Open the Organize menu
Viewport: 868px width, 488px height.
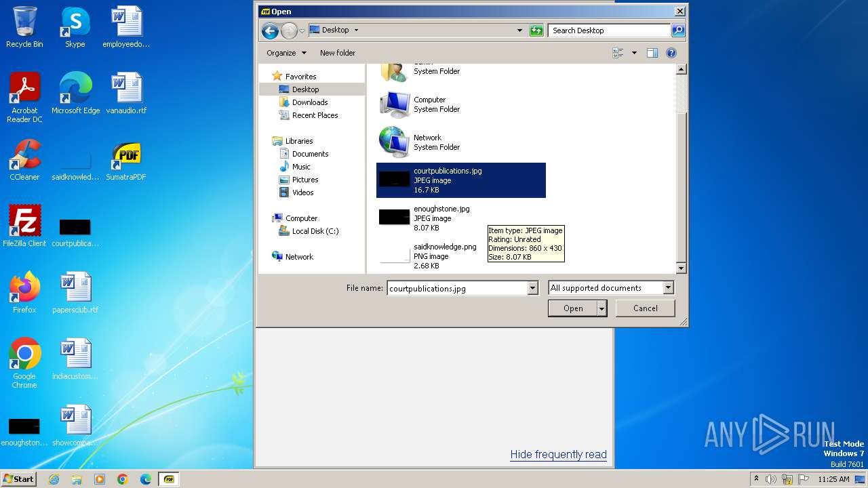286,53
